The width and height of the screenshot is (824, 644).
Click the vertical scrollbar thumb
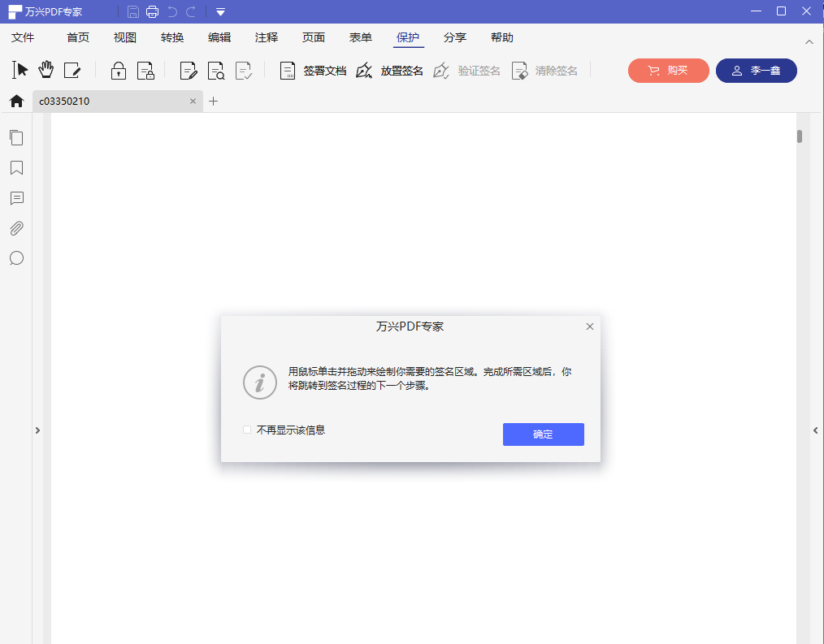click(x=800, y=136)
